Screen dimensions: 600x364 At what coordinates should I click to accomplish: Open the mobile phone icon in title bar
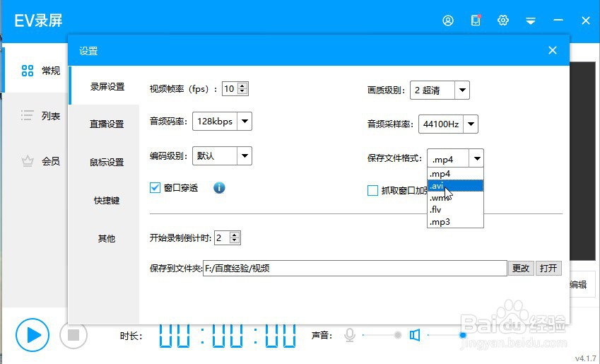[476, 20]
